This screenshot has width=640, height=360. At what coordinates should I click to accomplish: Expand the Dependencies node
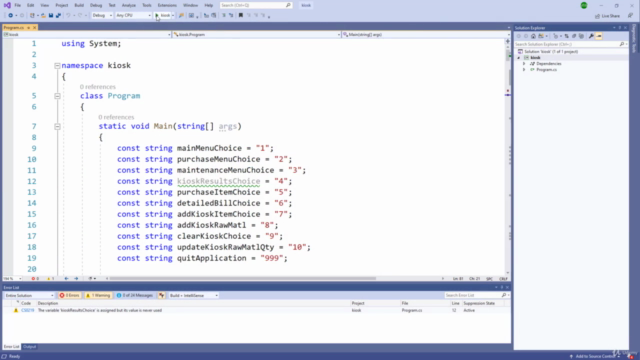click(524, 64)
